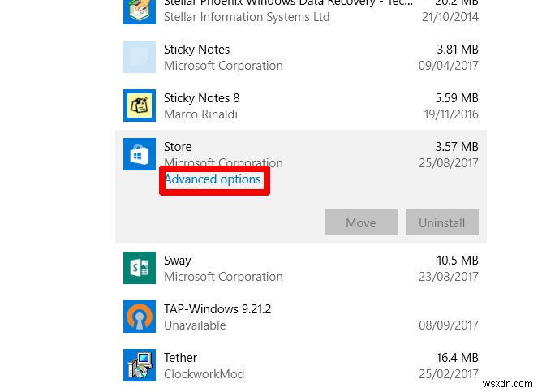Screen dimensions: 542x392
Task: Select the Sticky Notes 8 entry name
Action: 201,98
